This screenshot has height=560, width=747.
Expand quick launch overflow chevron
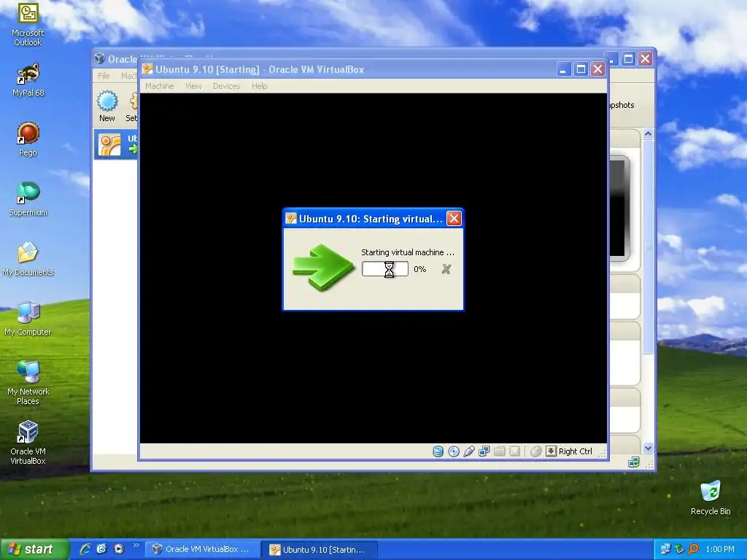point(136,545)
